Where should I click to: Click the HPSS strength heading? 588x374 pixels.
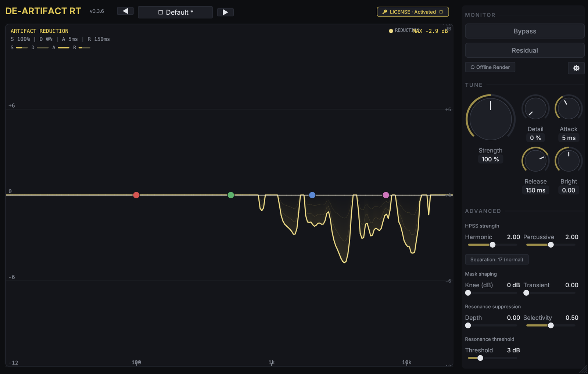pyautogui.click(x=482, y=226)
